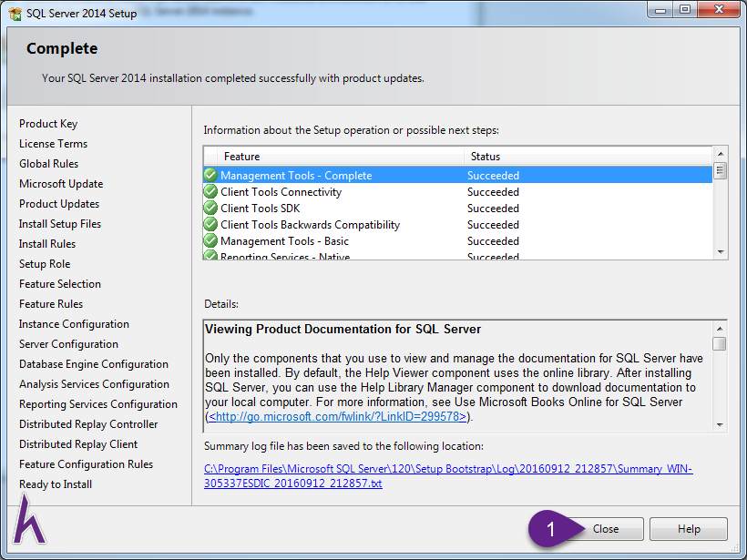Viewport: 747px width, 560px height.
Task: Click the "Information about the Setup operation" label
Action: click(x=351, y=130)
